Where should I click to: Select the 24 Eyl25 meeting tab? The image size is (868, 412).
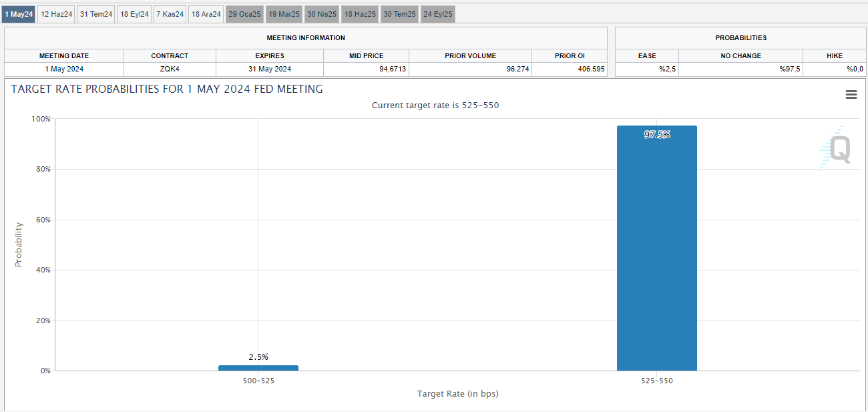click(438, 14)
